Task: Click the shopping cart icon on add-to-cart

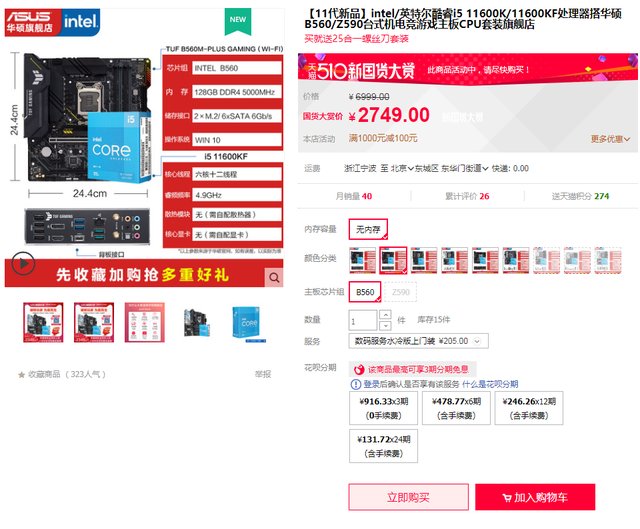Action: point(507,498)
